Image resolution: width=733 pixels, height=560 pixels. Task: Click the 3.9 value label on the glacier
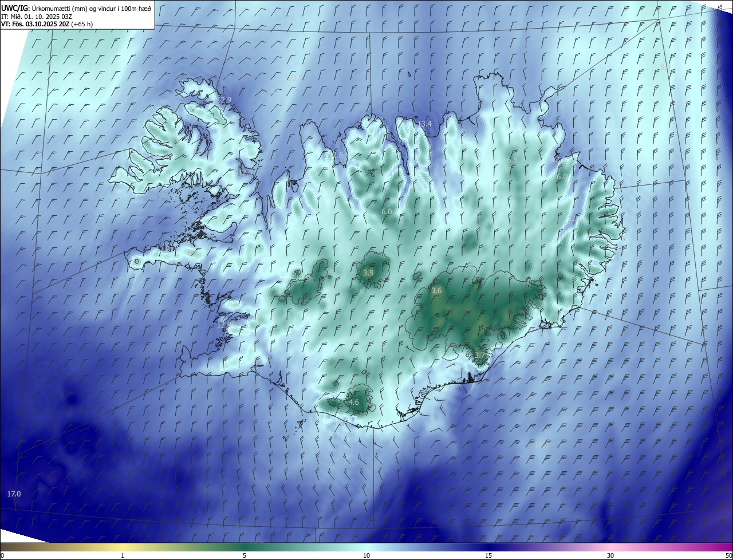coord(368,273)
